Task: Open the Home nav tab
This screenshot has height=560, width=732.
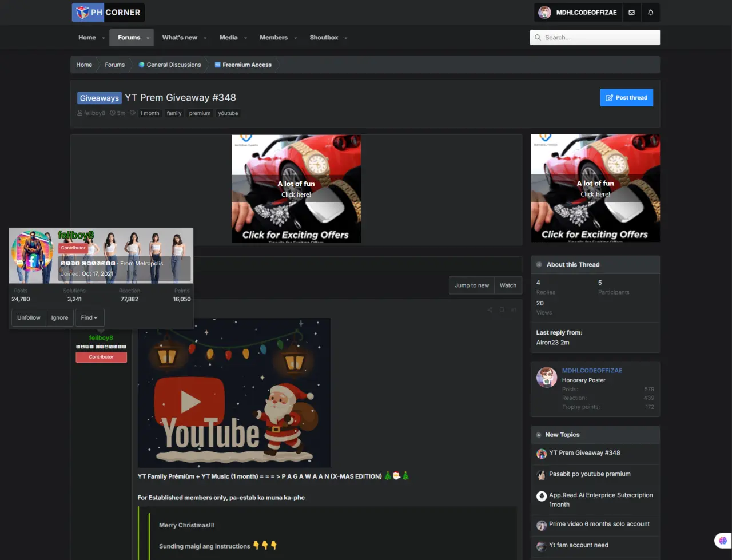Action: [x=87, y=38]
